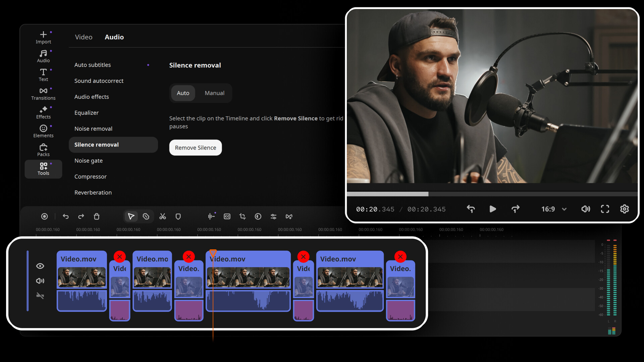The height and width of the screenshot is (362, 644).
Task: Click the Remove Silence button
Action: (x=195, y=147)
